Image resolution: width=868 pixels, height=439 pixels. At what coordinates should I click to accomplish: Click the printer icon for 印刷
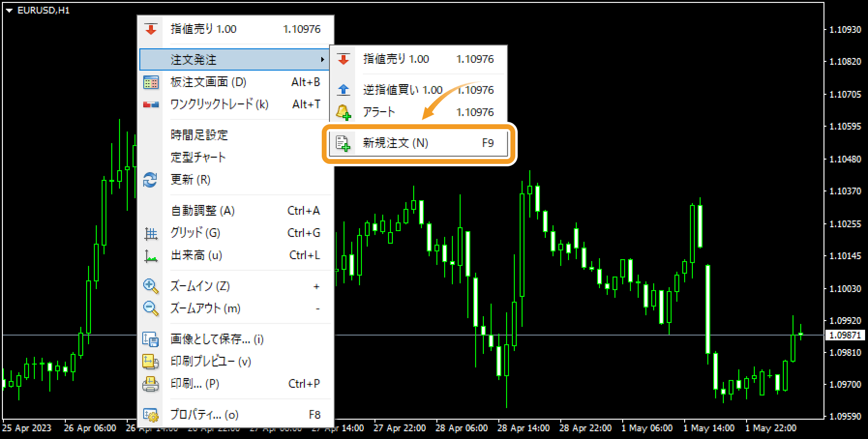(150, 384)
